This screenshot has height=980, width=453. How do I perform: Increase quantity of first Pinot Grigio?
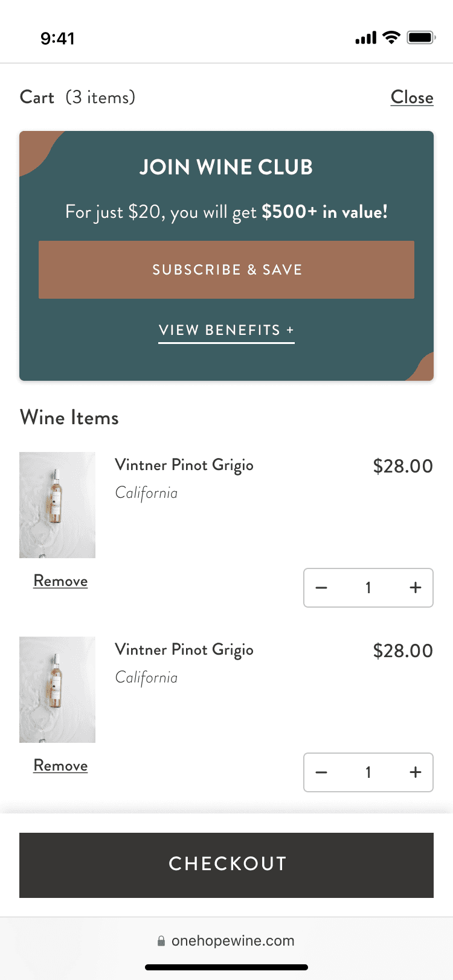(x=416, y=588)
